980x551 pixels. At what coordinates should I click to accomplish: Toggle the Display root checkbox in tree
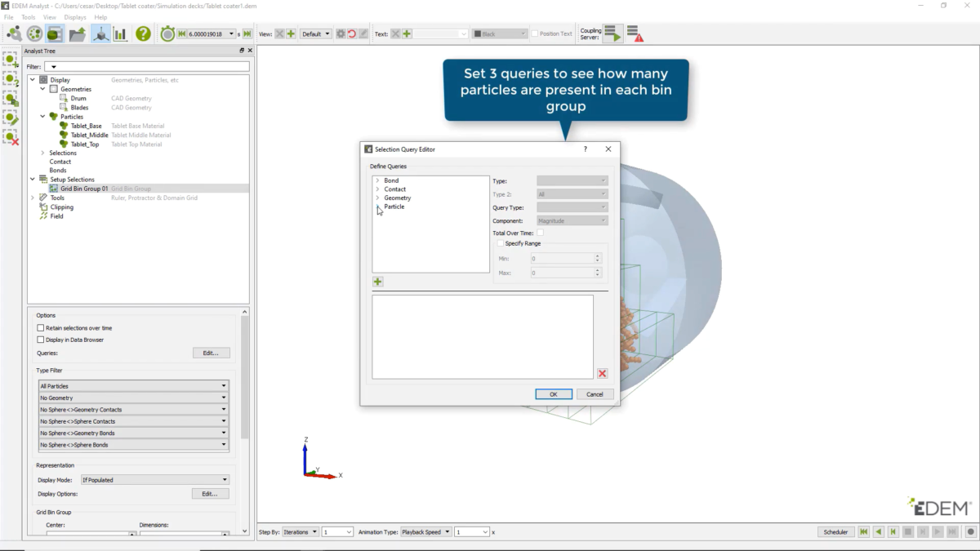click(x=43, y=80)
